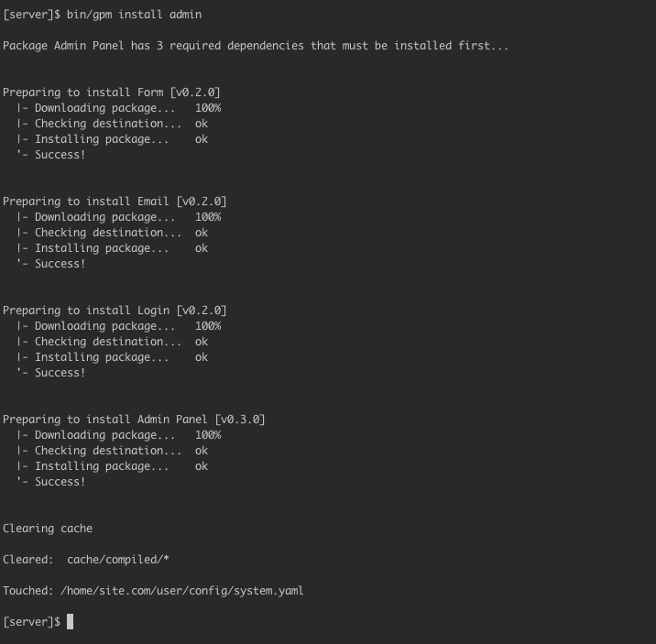Click the first '[server]$' prompt at the top

31,14
